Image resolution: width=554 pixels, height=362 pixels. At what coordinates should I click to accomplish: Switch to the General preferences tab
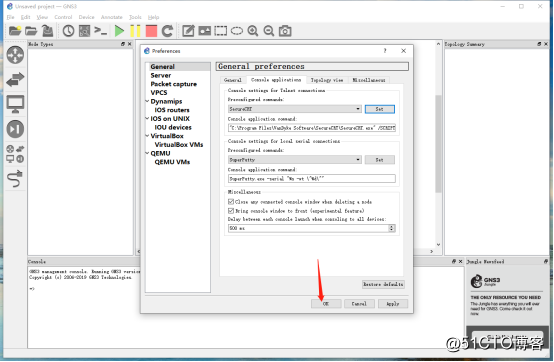click(232, 80)
